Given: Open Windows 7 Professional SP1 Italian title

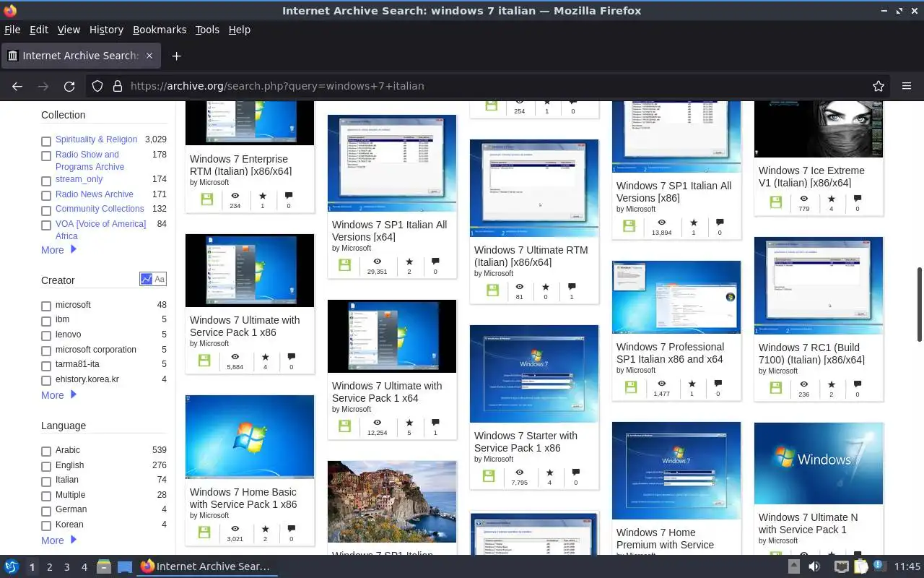Looking at the screenshot, I should [670, 353].
